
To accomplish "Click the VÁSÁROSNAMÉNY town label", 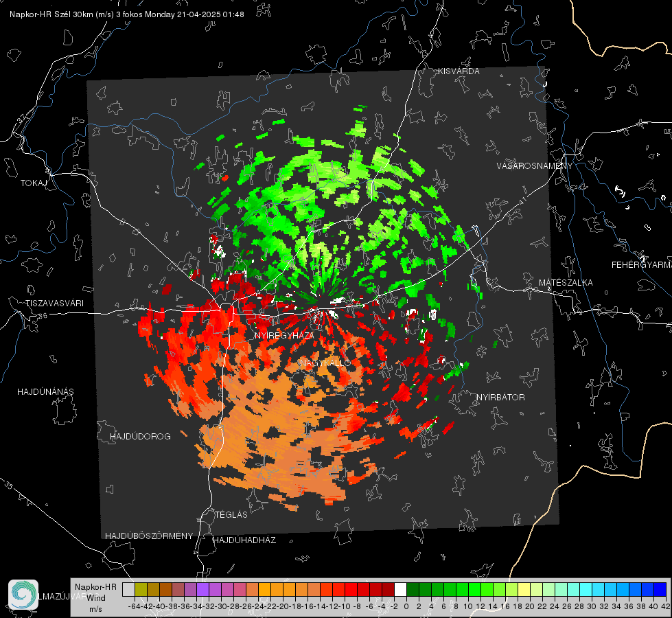I will click(535, 165).
